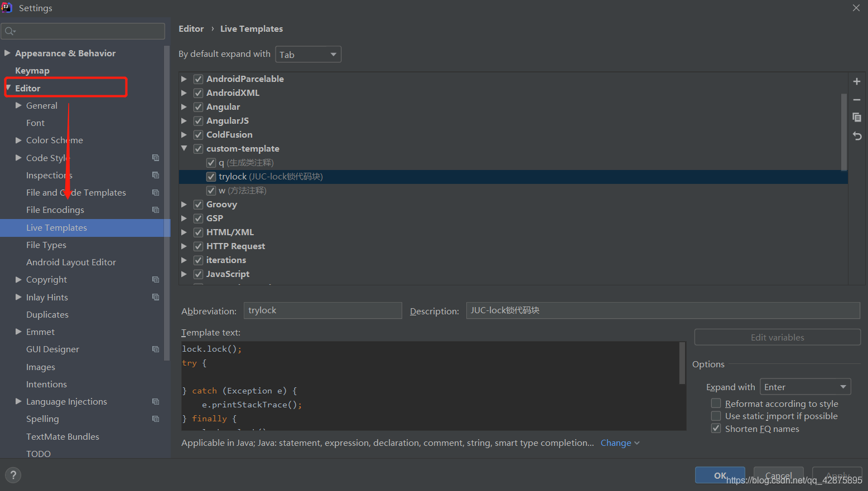Click the restore deleted templates icon

coord(857,136)
